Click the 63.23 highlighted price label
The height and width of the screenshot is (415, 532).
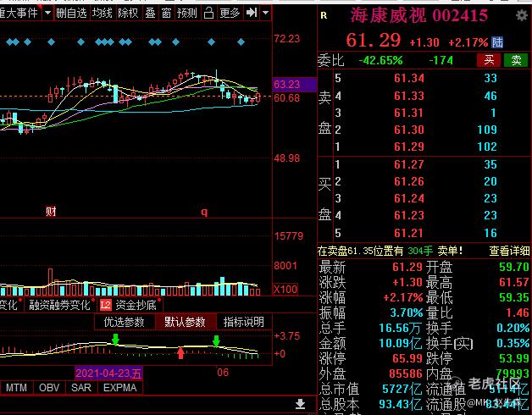(x=294, y=84)
